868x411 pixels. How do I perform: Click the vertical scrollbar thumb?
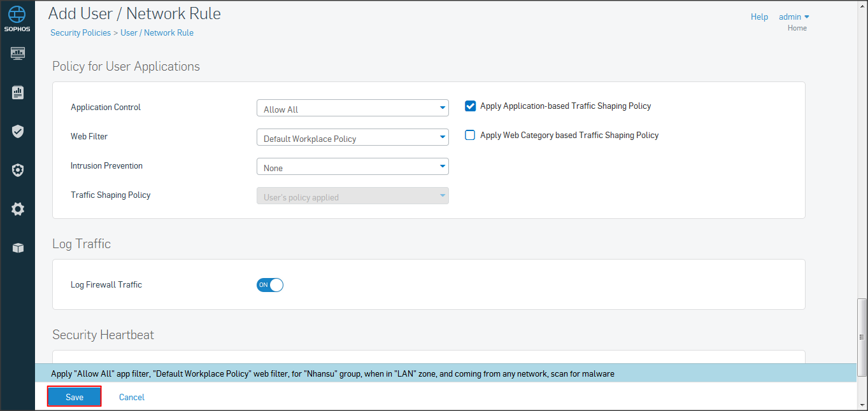(x=862, y=337)
